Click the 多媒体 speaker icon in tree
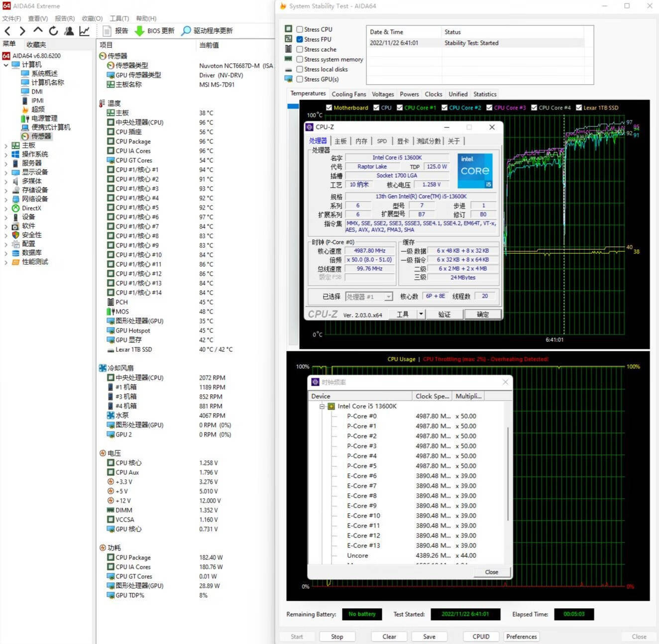This screenshot has height=644, width=659. tap(15, 181)
